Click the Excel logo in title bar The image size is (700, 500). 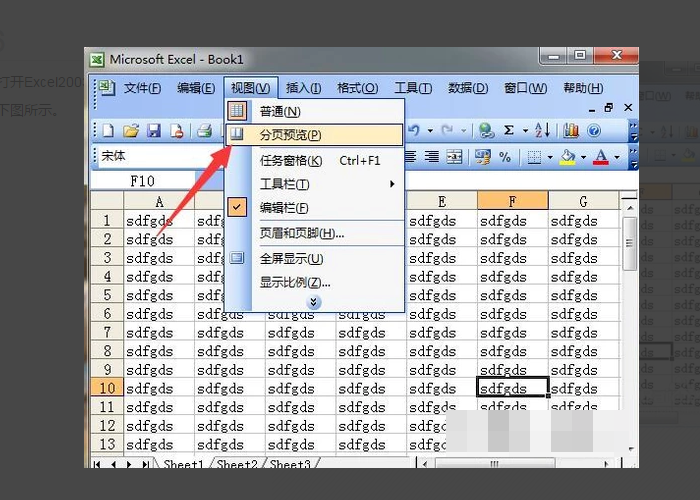(97, 59)
